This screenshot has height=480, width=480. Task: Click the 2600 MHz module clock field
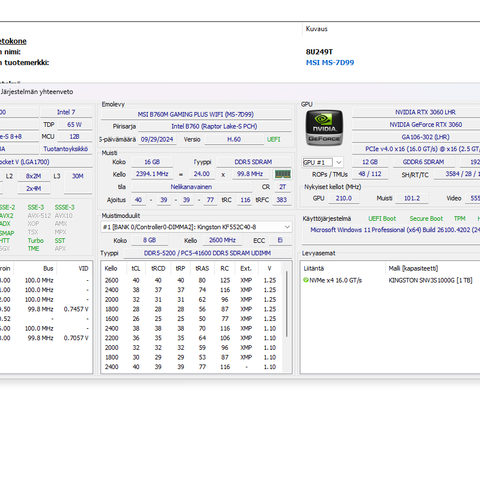click(x=222, y=240)
